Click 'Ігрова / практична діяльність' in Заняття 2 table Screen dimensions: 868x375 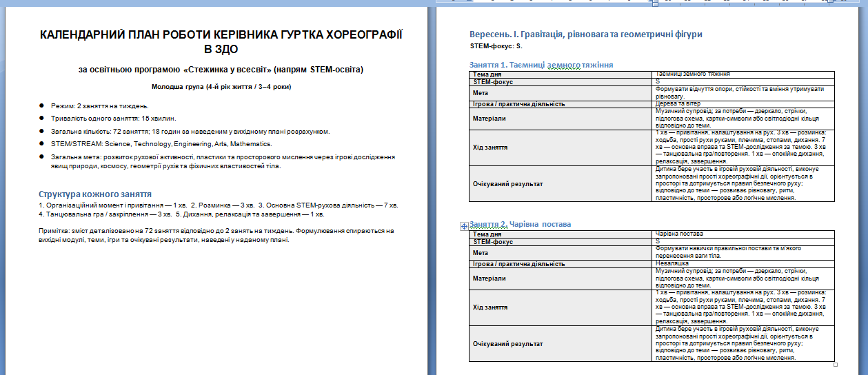click(x=561, y=264)
